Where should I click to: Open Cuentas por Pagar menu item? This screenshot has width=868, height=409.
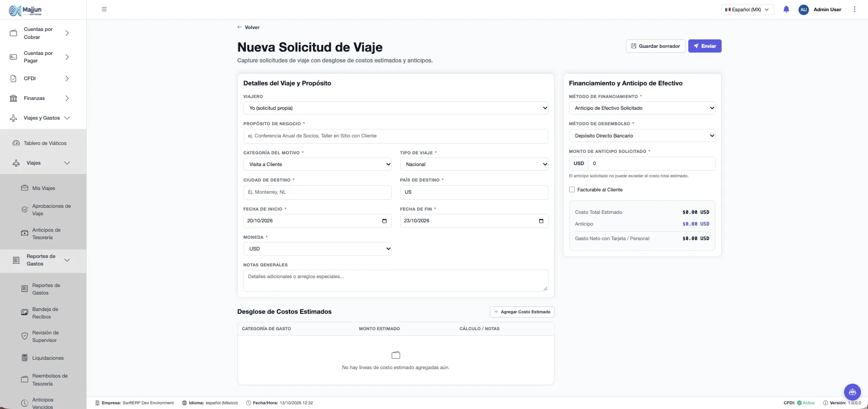(43, 57)
